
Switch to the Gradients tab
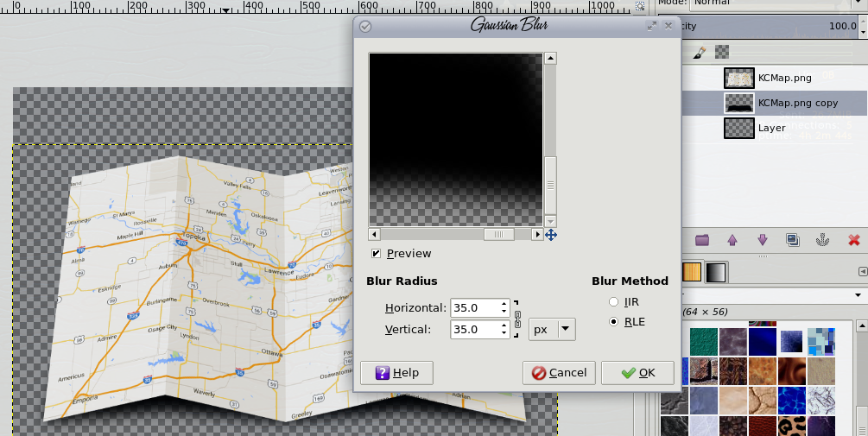point(717,272)
